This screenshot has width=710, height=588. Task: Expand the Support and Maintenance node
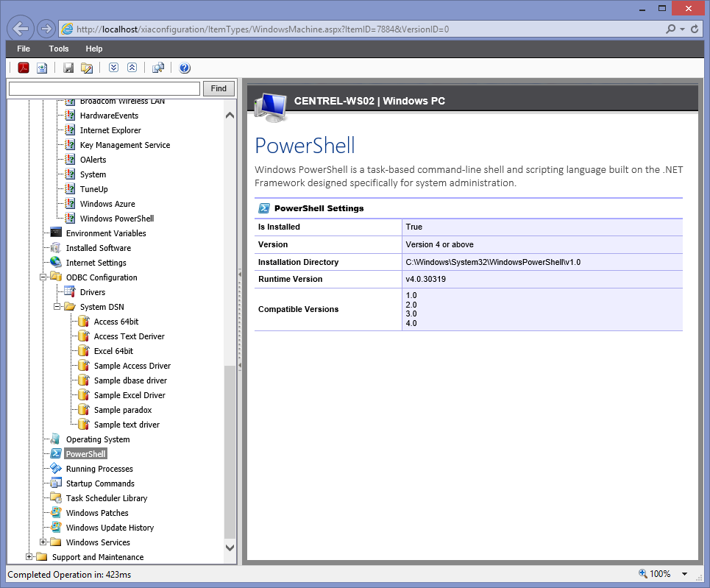click(29, 557)
